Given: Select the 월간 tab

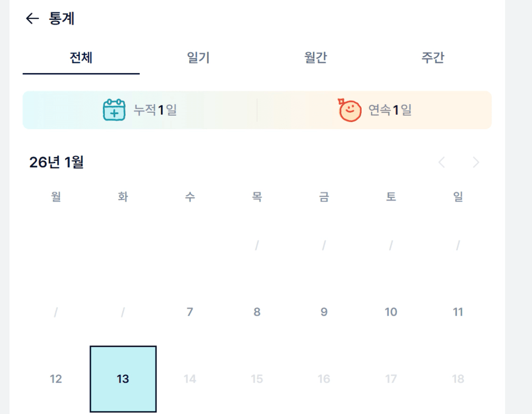Looking at the screenshot, I should coord(315,58).
